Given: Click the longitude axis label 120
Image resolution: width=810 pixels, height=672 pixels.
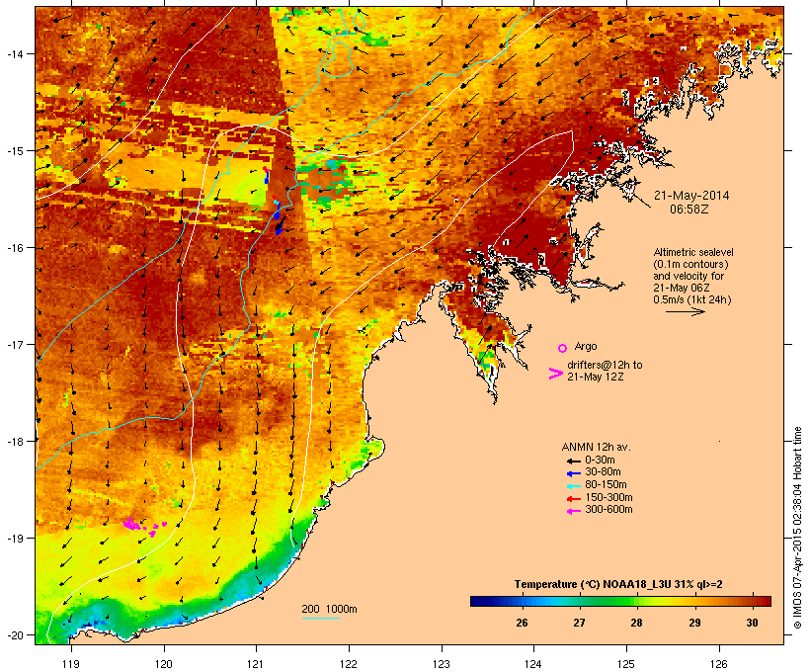Looking at the screenshot, I should pyautogui.click(x=164, y=664).
